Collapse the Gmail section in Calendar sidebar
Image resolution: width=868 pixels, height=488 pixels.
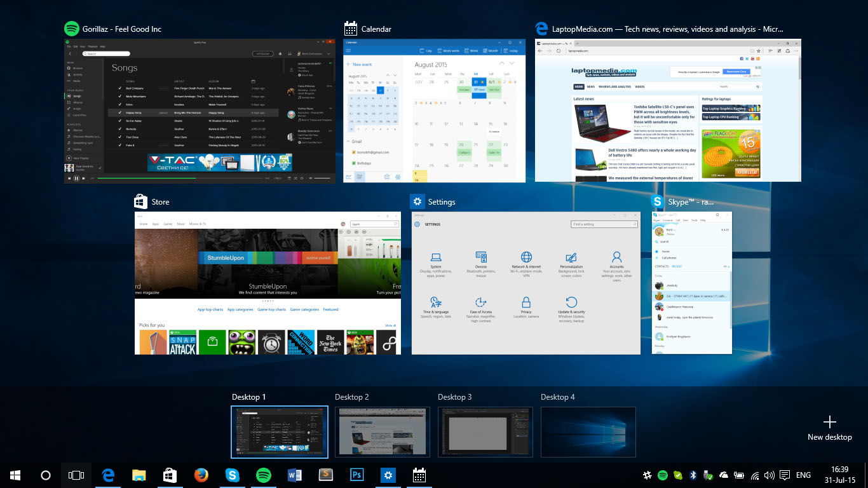(x=348, y=142)
